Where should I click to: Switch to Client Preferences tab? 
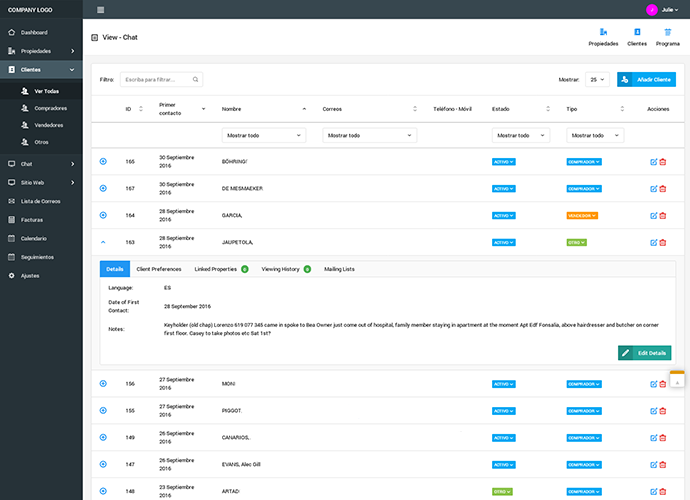click(159, 269)
